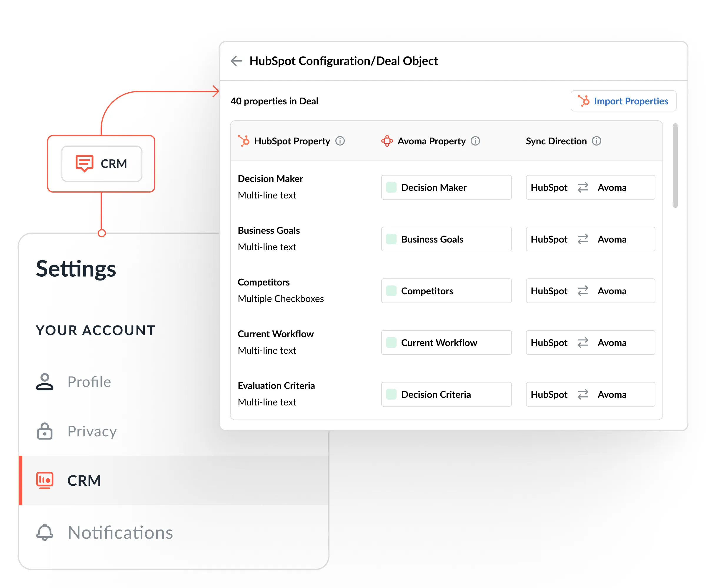
Task: Click the Notifications bell icon
Action: [45, 532]
